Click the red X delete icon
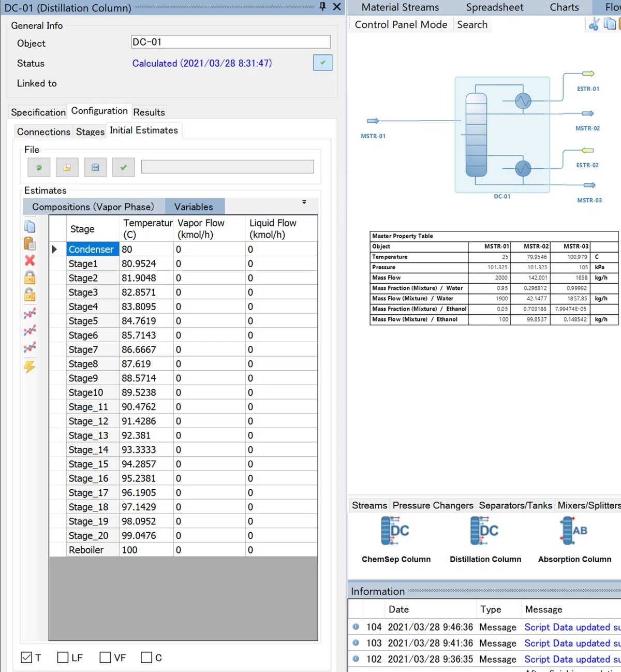The width and height of the screenshot is (621, 672). tap(30, 260)
